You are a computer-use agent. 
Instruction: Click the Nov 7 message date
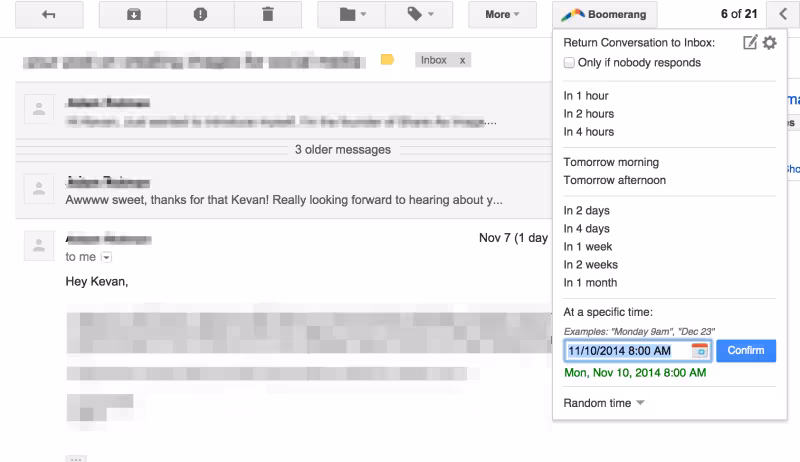point(513,238)
